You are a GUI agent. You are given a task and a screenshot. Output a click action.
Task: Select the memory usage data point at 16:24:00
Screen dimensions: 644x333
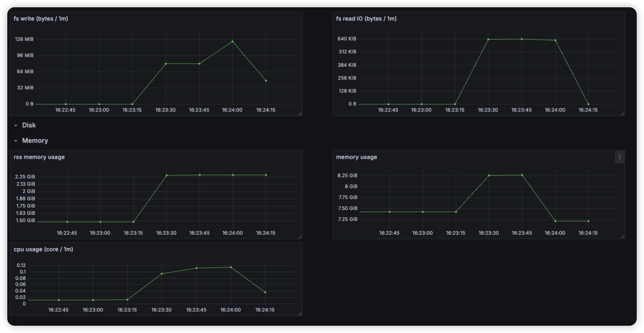pyautogui.click(x=555, y=221)
